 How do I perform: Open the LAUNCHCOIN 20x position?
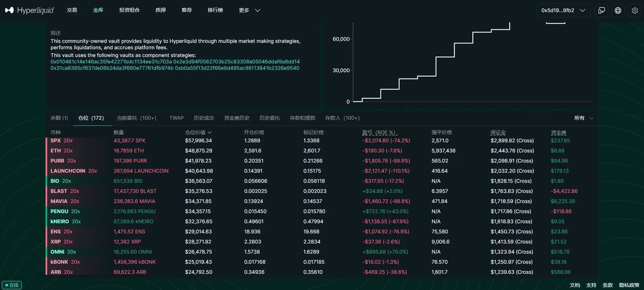click(x=74, y=171)
